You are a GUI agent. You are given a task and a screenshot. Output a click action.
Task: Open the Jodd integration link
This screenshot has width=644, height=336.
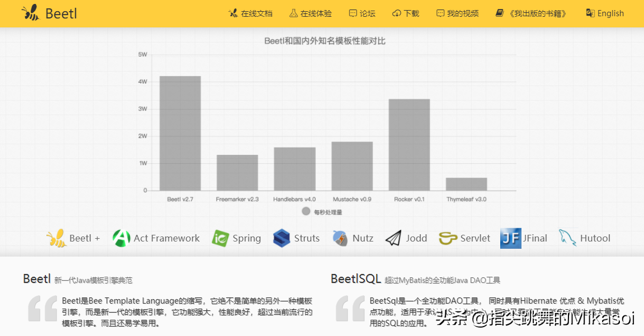(x=416, y=238)
